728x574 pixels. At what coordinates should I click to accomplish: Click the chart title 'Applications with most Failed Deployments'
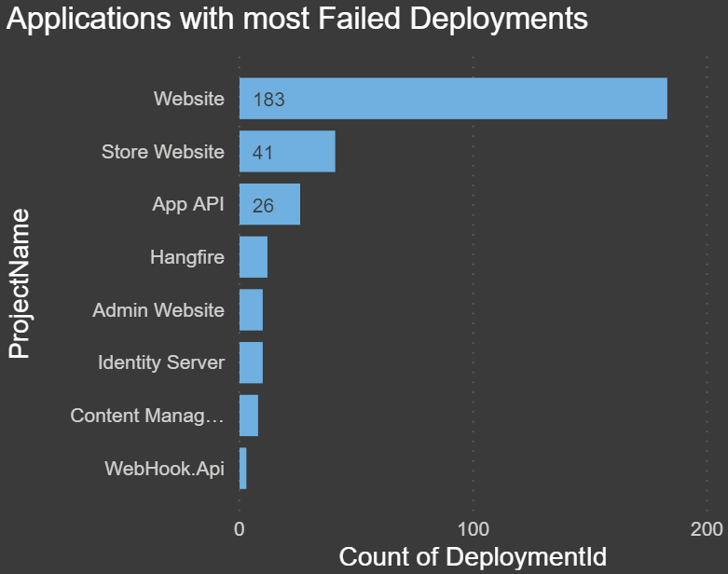tap(297, 20)
